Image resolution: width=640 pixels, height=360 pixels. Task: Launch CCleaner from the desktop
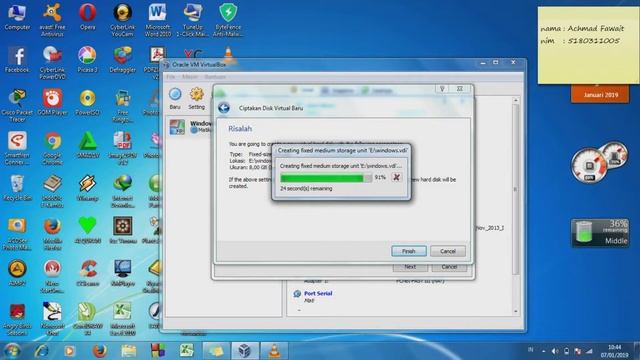(x=87, y=273)
